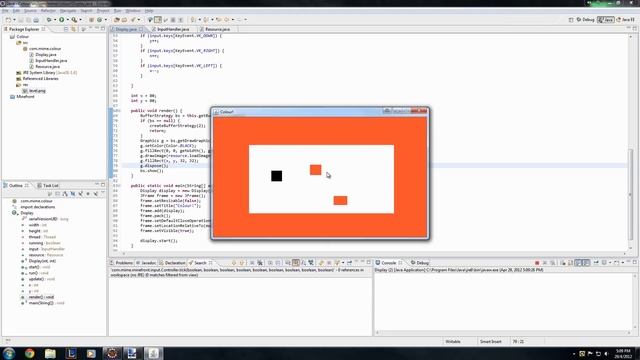Switch to the InputHandler.java editor tab
640x360 pixels.
point(173,29)
